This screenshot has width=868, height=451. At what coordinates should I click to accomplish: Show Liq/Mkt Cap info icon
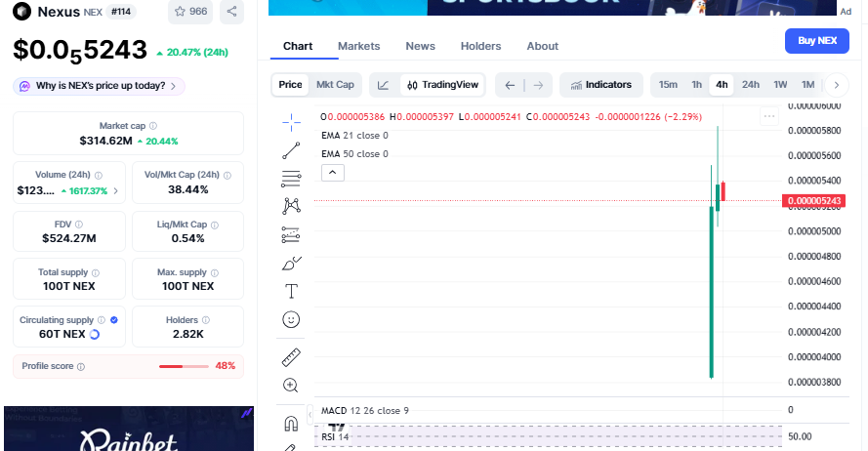point(215,225)
